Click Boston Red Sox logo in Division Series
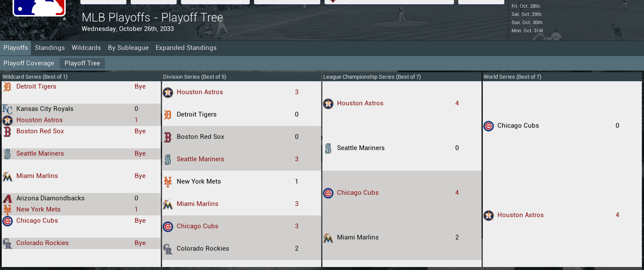 tap(168, 137)
